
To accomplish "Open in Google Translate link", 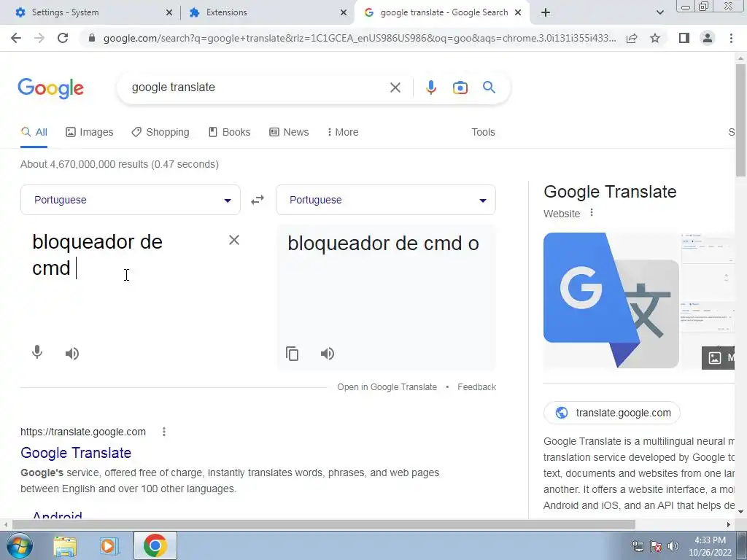I will (x=387, y=387).
